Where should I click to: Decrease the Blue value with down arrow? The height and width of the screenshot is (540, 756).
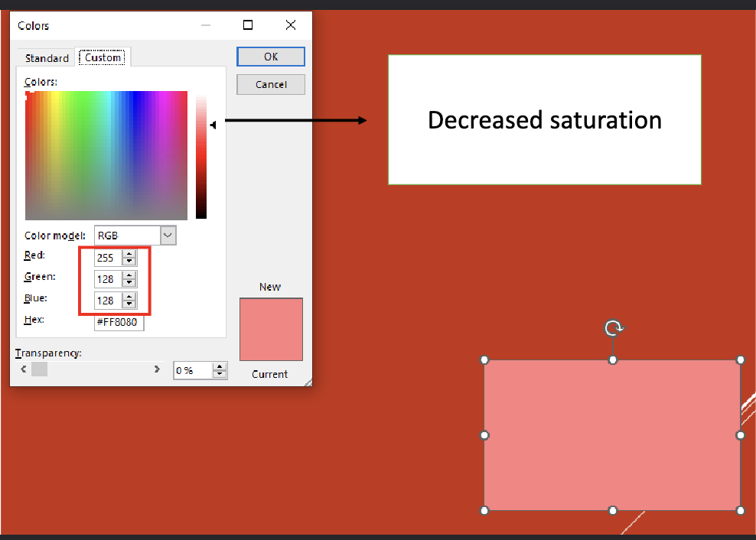129,304
